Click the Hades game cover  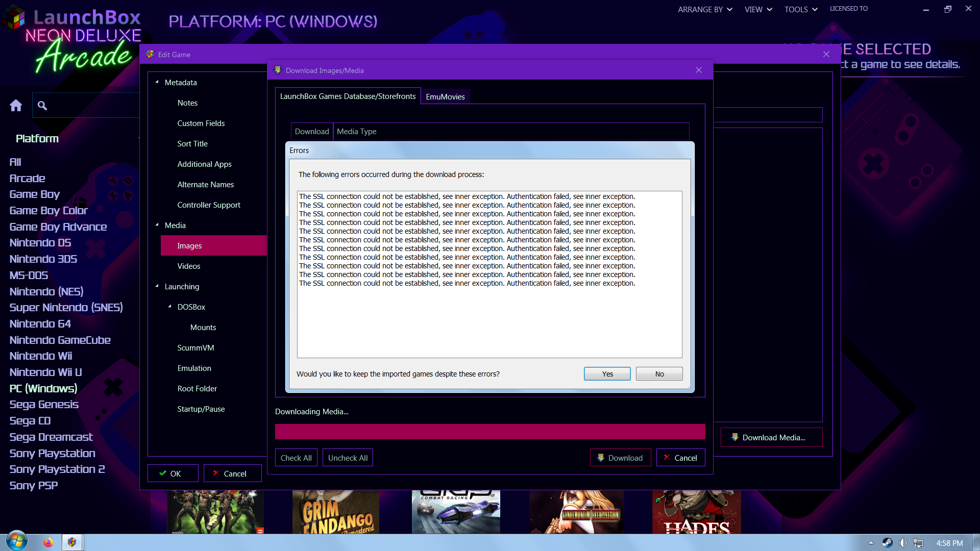696,512
